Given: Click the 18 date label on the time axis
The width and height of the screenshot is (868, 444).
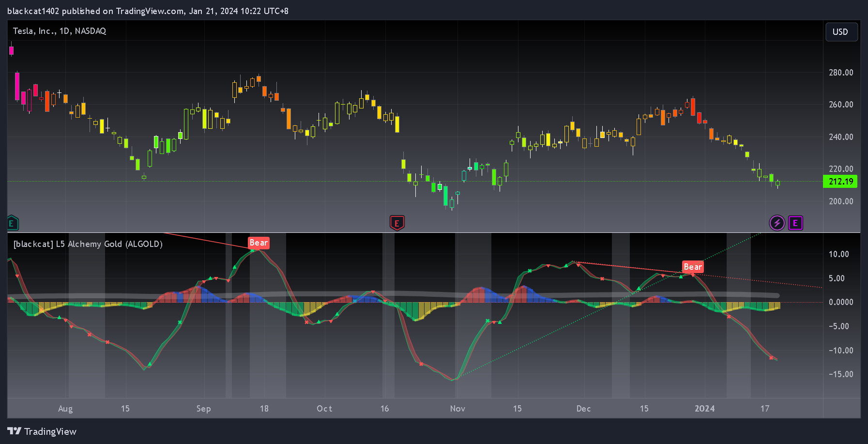Looking at the screenshot, I should 264,409.
